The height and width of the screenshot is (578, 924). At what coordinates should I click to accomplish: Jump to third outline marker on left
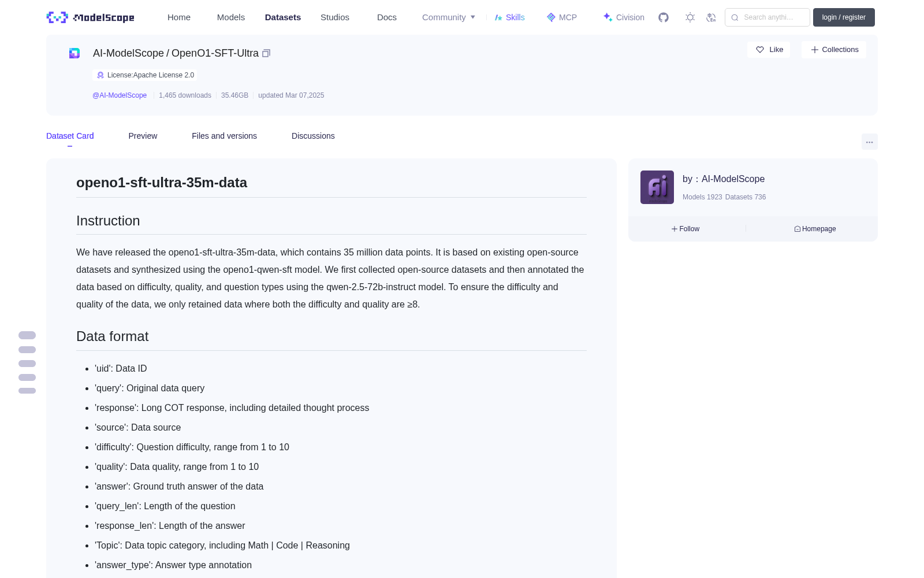pyautogui.click(x=27, y=364)
